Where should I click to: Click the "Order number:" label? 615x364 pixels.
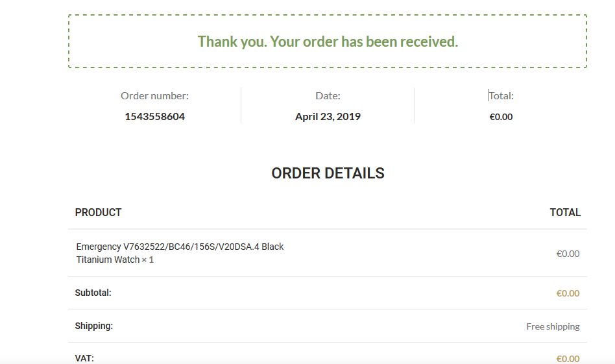click(154, 96)
